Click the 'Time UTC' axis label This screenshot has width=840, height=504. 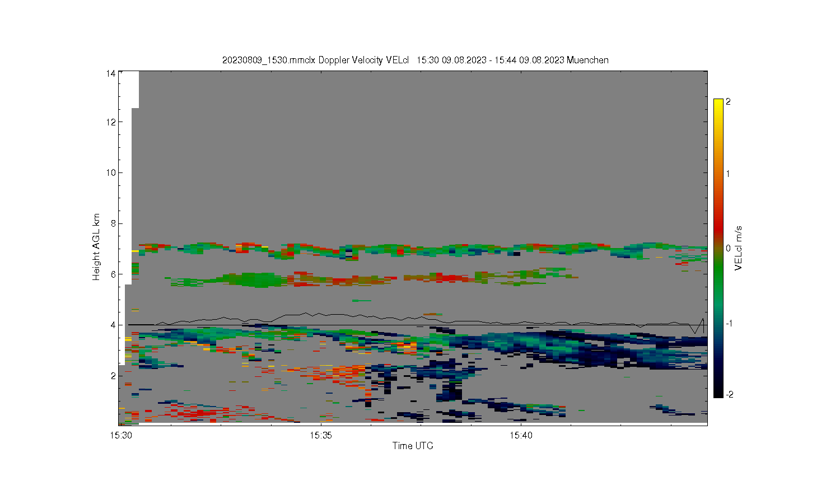tap(413, 446)
